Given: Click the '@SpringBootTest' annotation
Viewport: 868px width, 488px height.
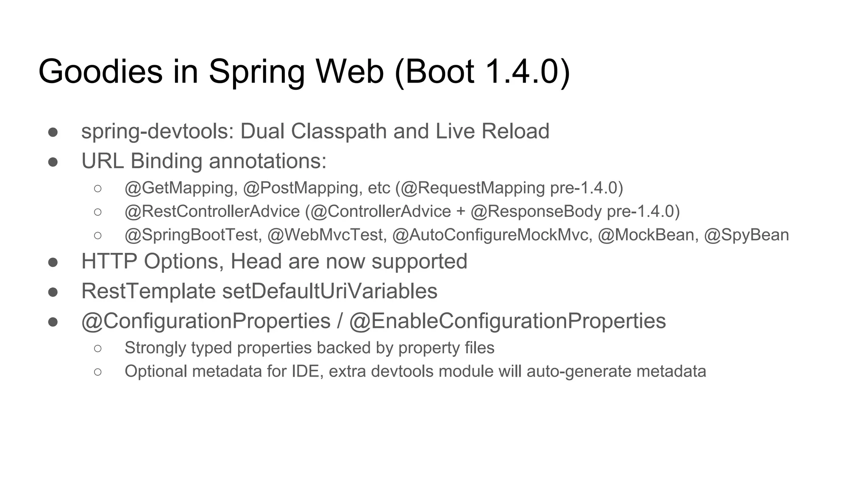Looking at the screenshot, I should coord(191,235).
